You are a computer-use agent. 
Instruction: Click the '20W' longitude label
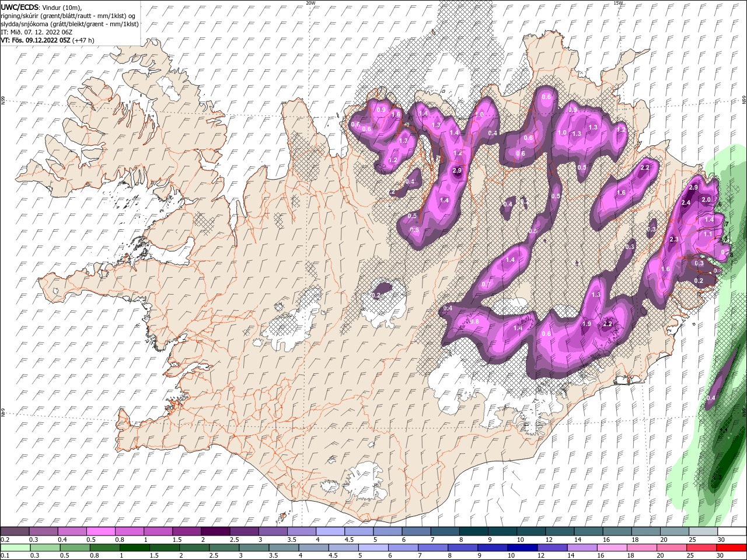(x=310, y=2)
